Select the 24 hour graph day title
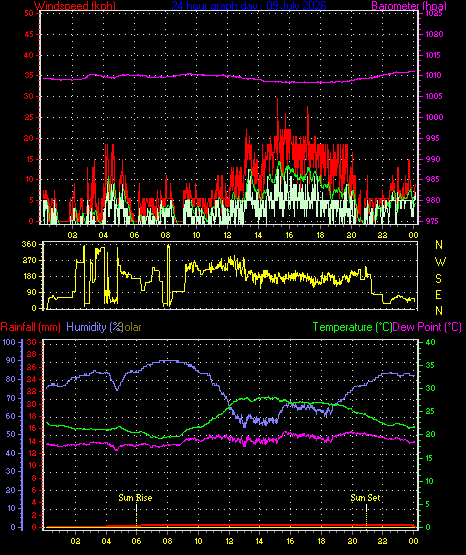 (249, 5)
